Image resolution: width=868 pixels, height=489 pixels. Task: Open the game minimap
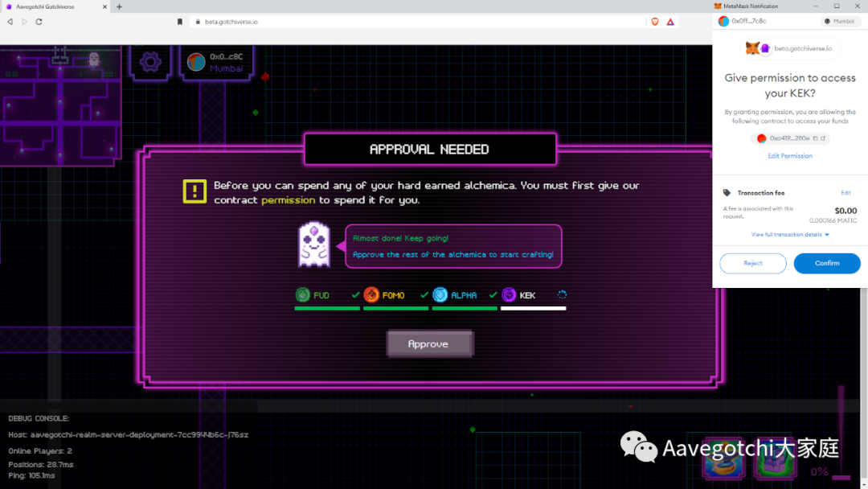(x=60, y=105)
